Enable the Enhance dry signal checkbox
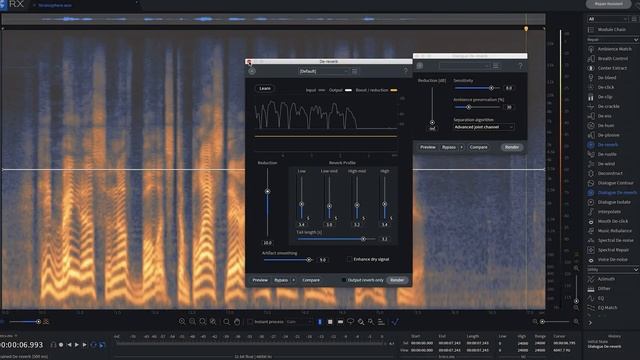Screen dimensions: 640x360 pos(349,259)
